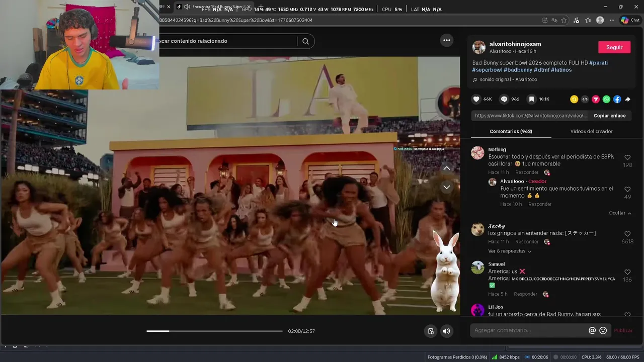Like the comment by Nothing
644x362 pixels.
627,157
